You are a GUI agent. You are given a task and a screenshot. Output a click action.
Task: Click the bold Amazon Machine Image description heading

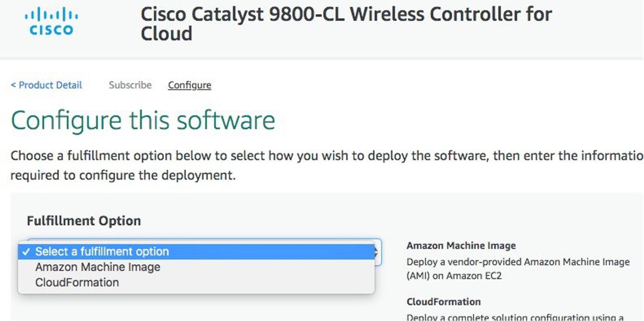(461, 246)
